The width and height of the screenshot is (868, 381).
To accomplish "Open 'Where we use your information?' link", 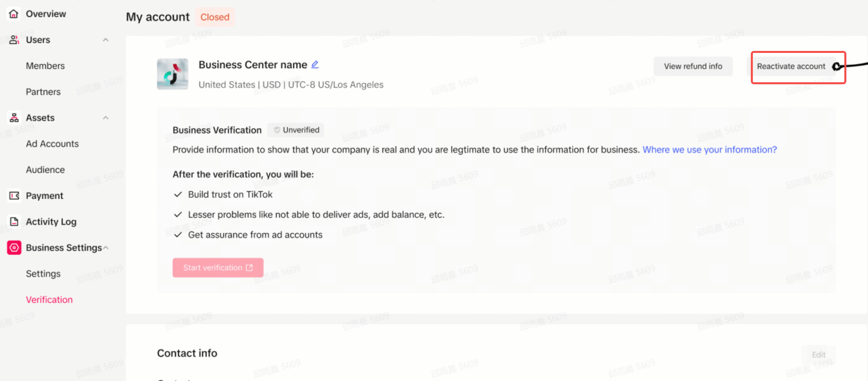I will click(x=710, y=150).
